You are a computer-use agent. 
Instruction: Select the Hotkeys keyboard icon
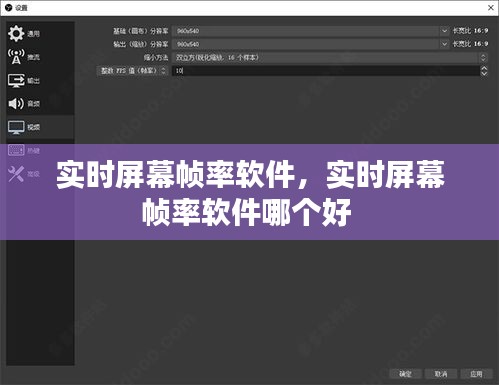coord(16,150)
